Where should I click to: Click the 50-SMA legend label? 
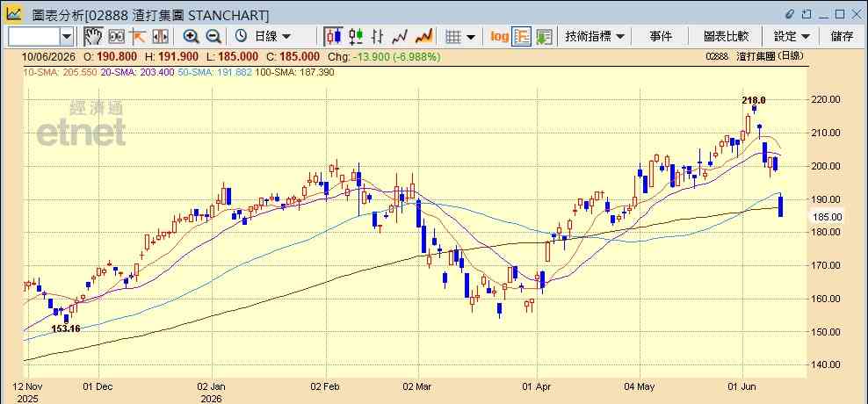[x=214, y=72]
